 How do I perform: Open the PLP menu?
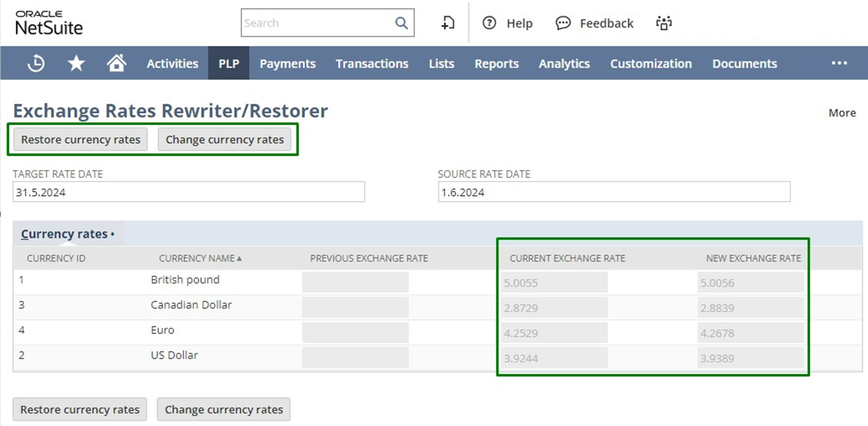point(229,63)
